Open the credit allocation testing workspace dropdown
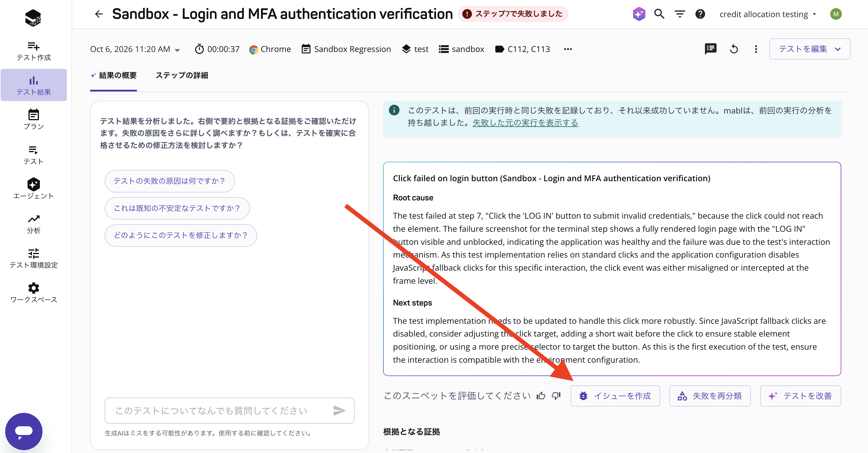Viewport: 868px width, 453px height. pyautogui.click(x=768, y=14)
